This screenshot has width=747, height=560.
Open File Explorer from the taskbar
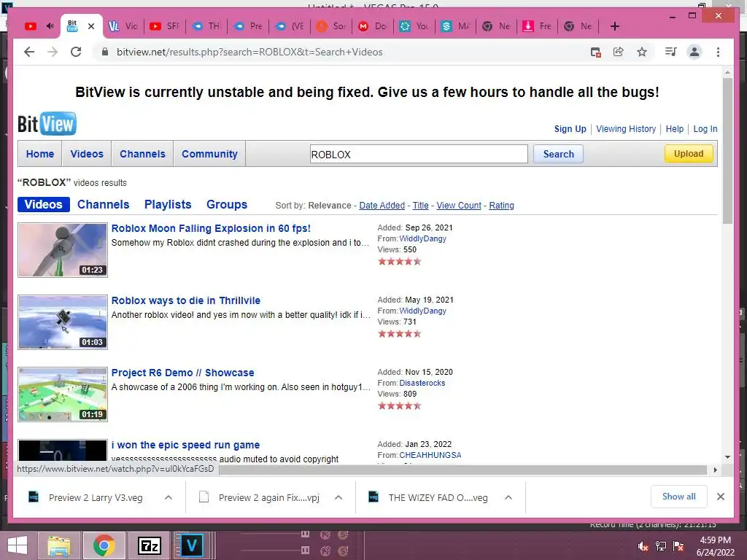tap(59, 545)
